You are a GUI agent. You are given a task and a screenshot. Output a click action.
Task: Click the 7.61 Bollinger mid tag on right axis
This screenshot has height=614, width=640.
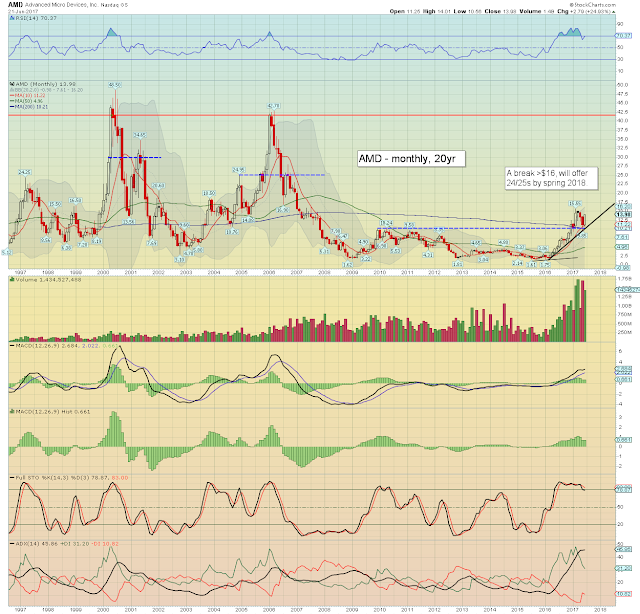pos(622,237)
